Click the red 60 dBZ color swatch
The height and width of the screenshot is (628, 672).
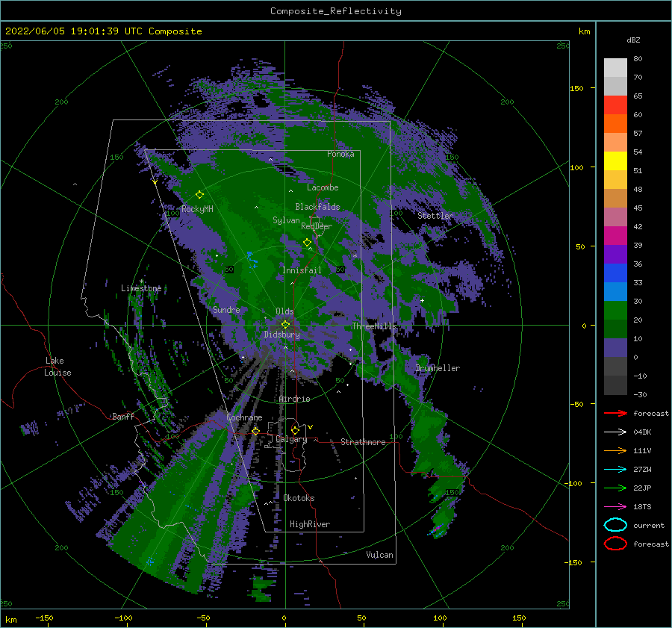(615, 105)
